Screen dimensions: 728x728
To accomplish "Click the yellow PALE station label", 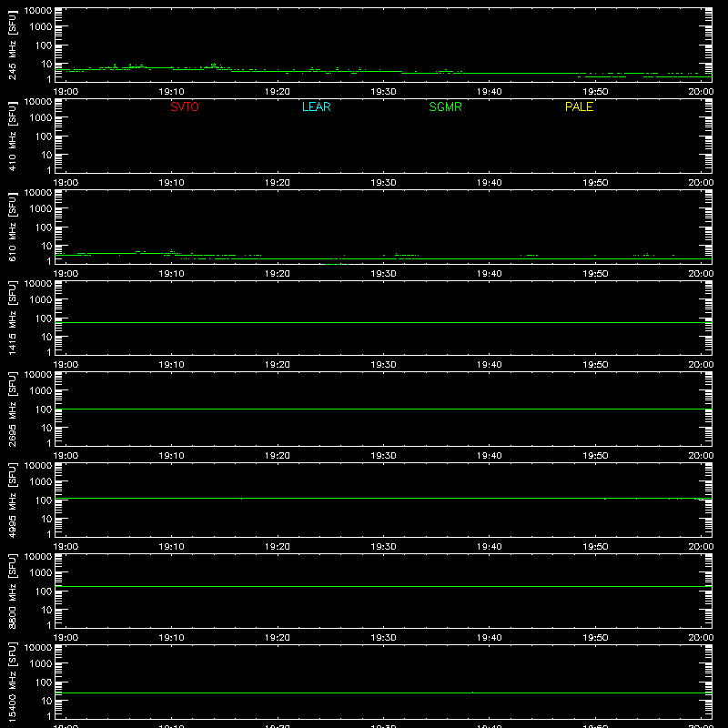I will click(579, 106).
